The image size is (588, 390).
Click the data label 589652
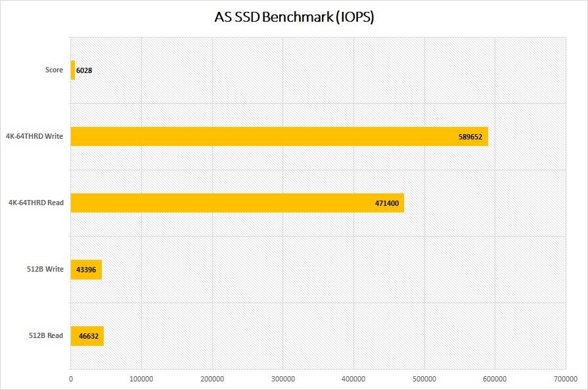[470, 137]
